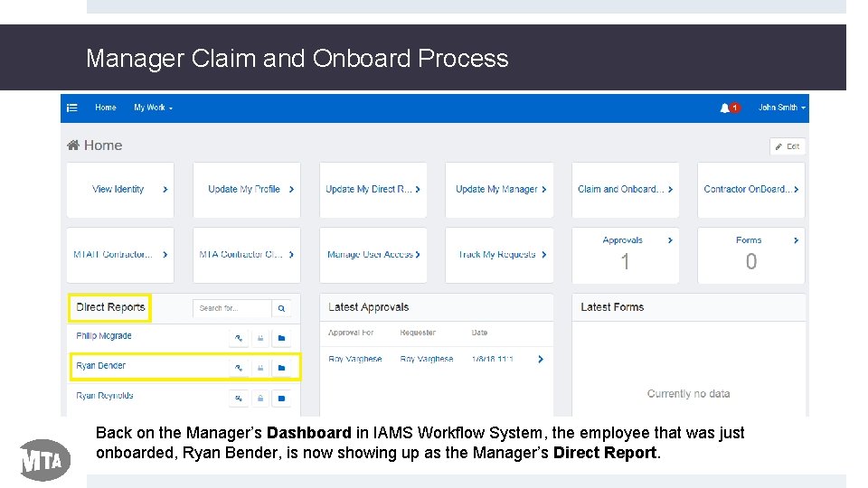Image resolution: width=868 pixels, height=488 pixels.
Task: Open Roy Varghese approval row arrow
Action: (541, 359)
